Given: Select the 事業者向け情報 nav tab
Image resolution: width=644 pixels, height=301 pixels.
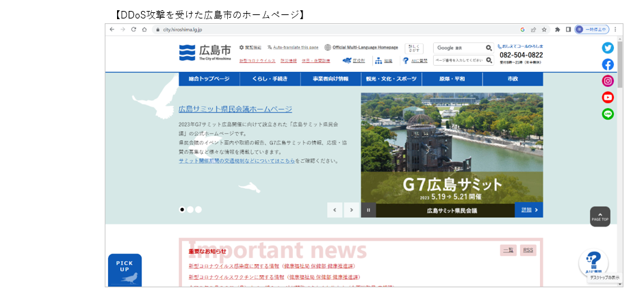Looking at the screenshot, I should (x=331, y=79).
